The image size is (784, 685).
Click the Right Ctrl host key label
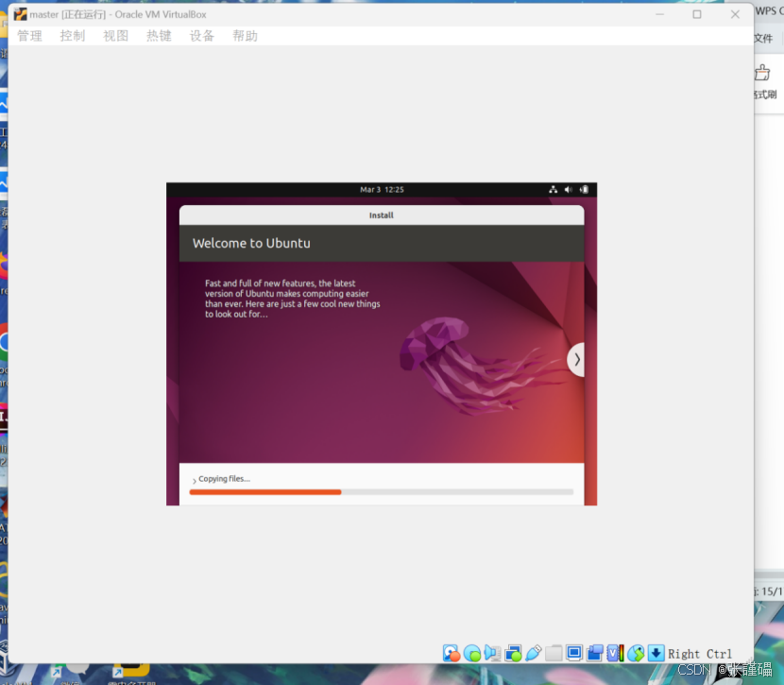(700, 654)
